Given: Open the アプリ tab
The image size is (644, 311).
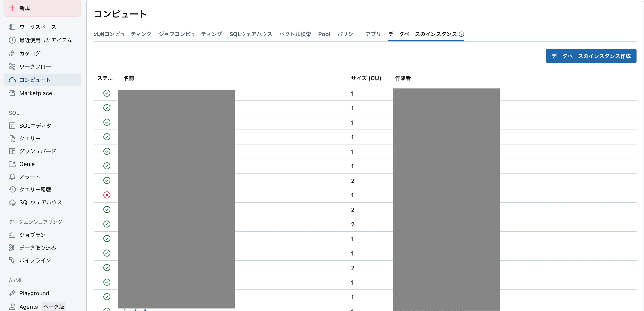Looking at the screenshot, I should 373,34.
